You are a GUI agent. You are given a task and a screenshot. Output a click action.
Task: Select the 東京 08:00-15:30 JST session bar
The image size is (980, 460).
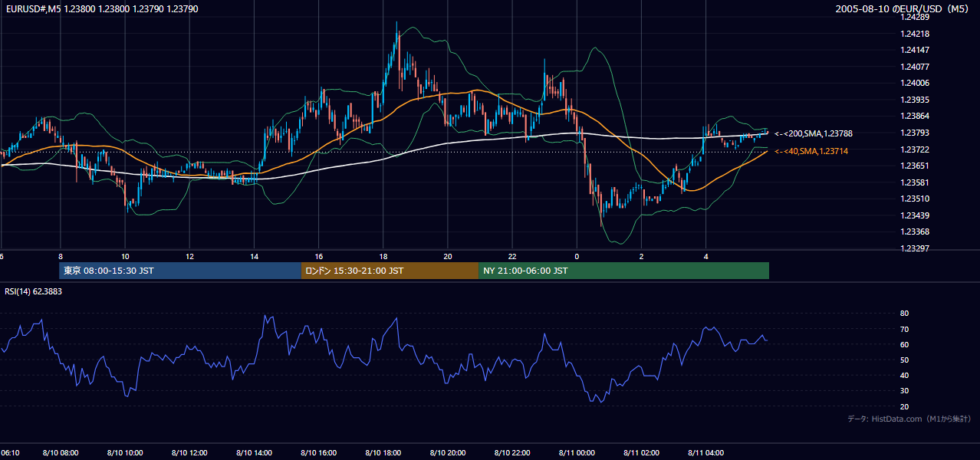click(x=180, y=271)
